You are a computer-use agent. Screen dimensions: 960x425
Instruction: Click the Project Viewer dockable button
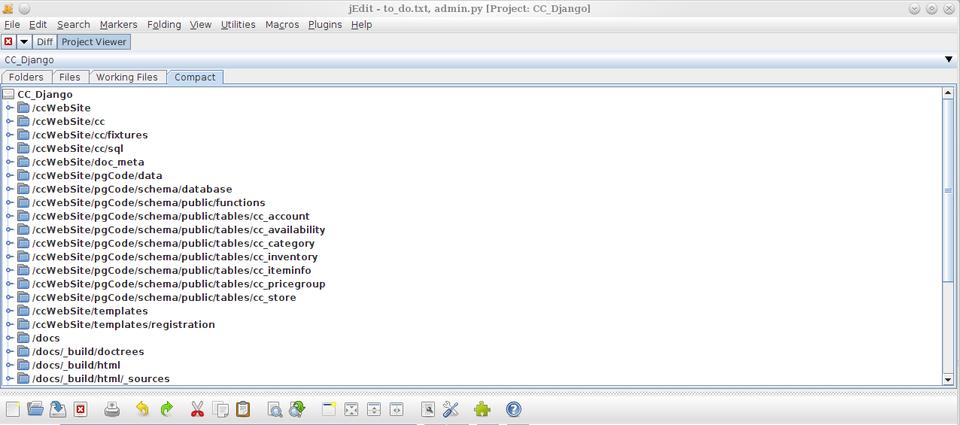(94, 42)
